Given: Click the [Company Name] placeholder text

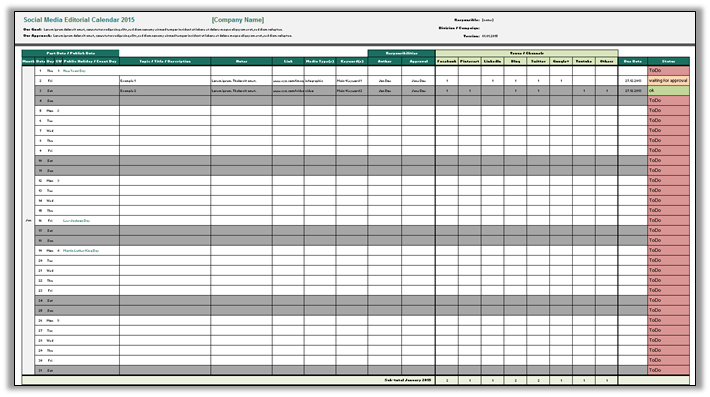Looking at the screenshot, I should (x=238, y=20).
